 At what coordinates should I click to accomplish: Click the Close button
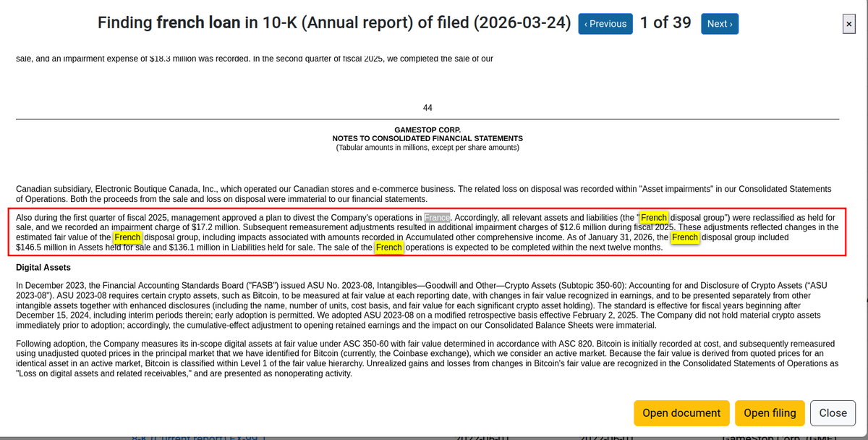(x=833, y=412)
